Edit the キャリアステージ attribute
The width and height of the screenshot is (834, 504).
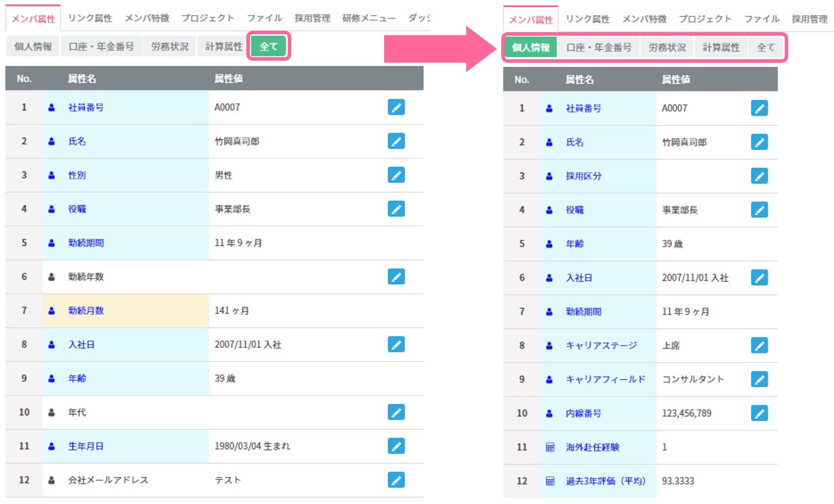[760, 345]
